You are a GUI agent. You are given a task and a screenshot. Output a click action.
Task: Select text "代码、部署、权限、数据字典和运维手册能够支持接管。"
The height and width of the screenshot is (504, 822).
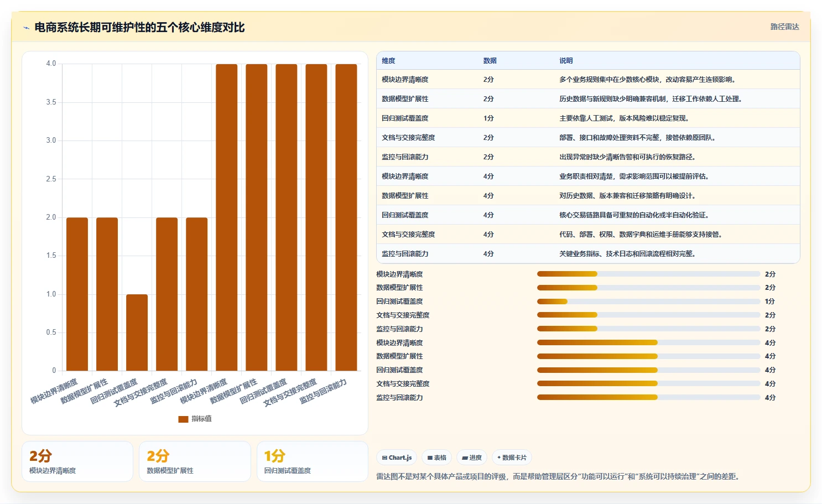click(x=641, y=235)
